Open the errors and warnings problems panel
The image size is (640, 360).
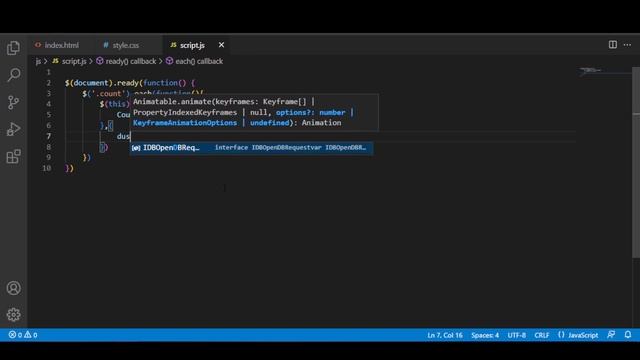(x=23, y=335)
